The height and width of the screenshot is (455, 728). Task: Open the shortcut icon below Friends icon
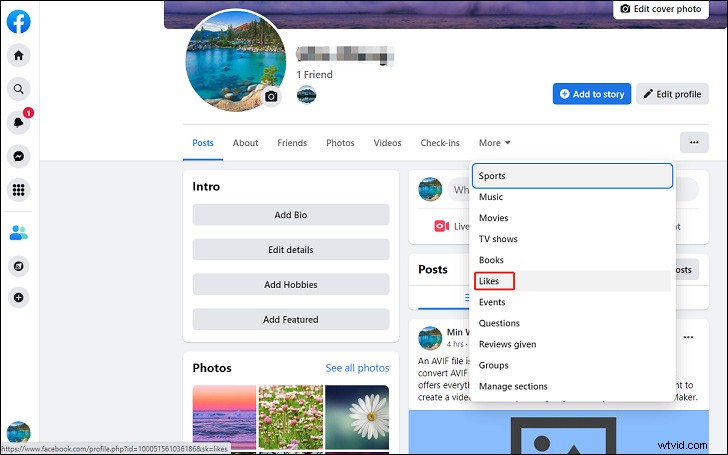[19, 266]
